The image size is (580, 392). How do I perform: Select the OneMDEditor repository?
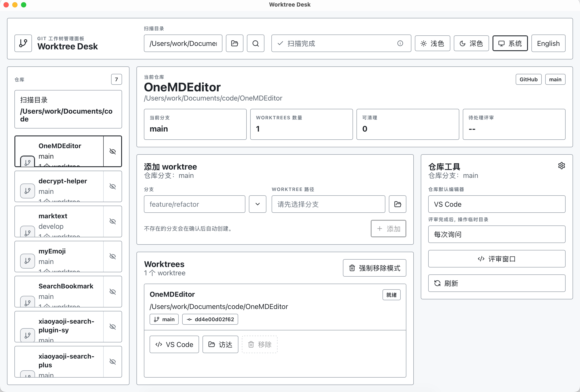pos(59,151)
